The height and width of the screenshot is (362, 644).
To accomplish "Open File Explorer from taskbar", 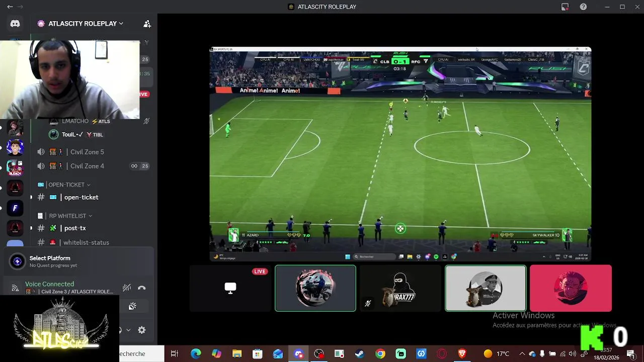I will pyautogui.click(x=237, y=354).
